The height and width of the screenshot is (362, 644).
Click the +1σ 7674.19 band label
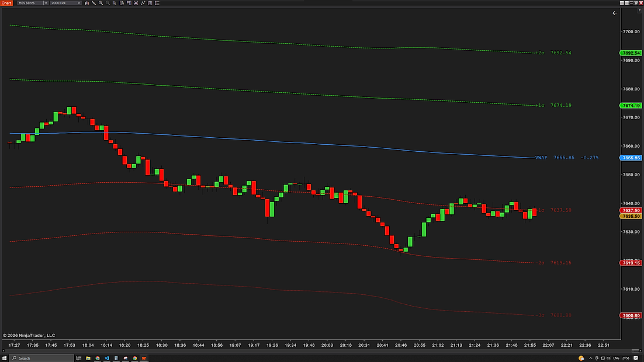pyautogui.click(x=553, y=106)
